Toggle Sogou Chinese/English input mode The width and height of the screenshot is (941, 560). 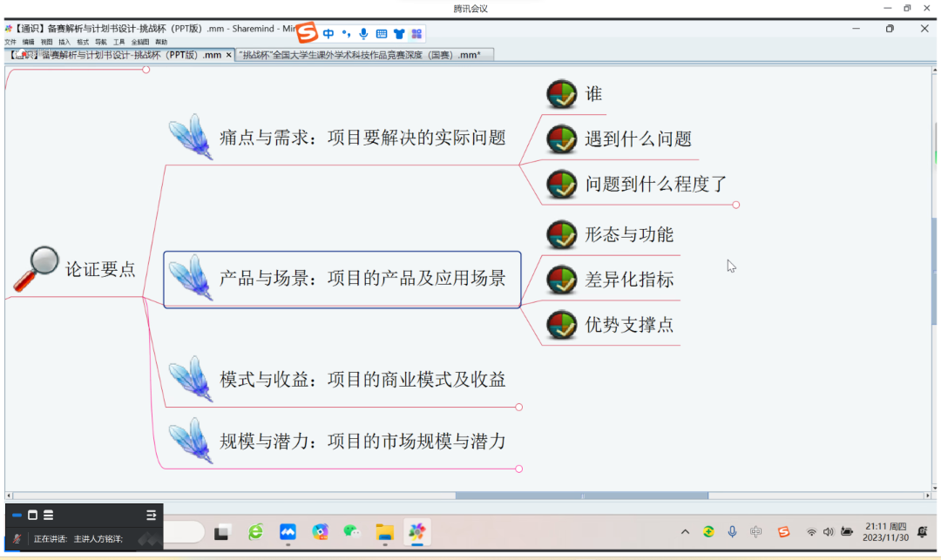[328, 34]
